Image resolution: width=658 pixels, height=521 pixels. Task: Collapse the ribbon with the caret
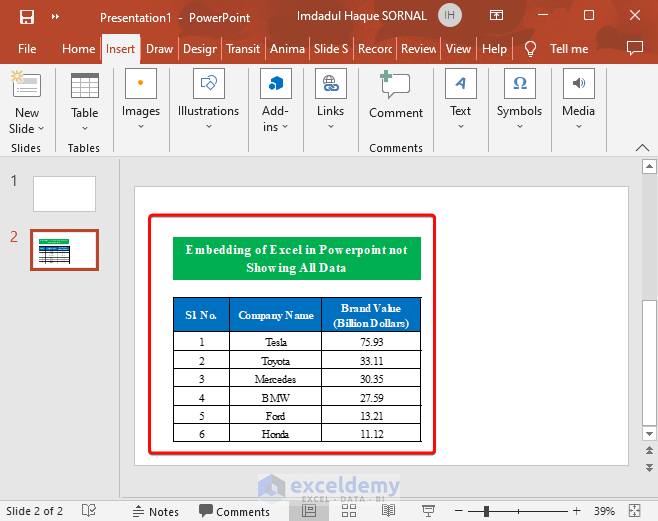click(x=642, y=147)
